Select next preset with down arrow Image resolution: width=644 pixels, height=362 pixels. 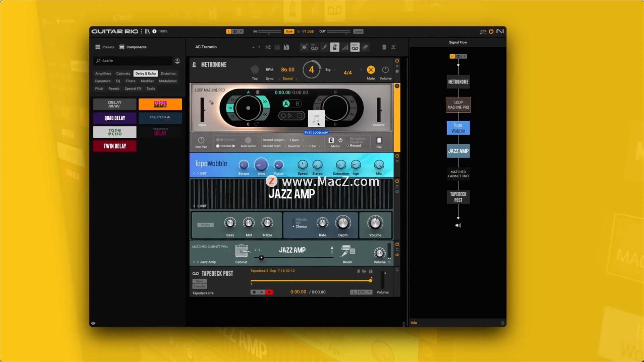tap(259, 47)
